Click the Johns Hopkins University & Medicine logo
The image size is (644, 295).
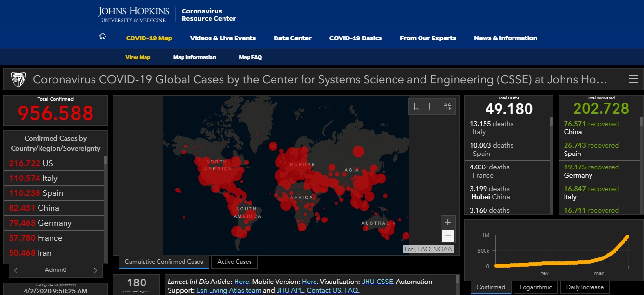pyautogui.click(x=133, y=14)
